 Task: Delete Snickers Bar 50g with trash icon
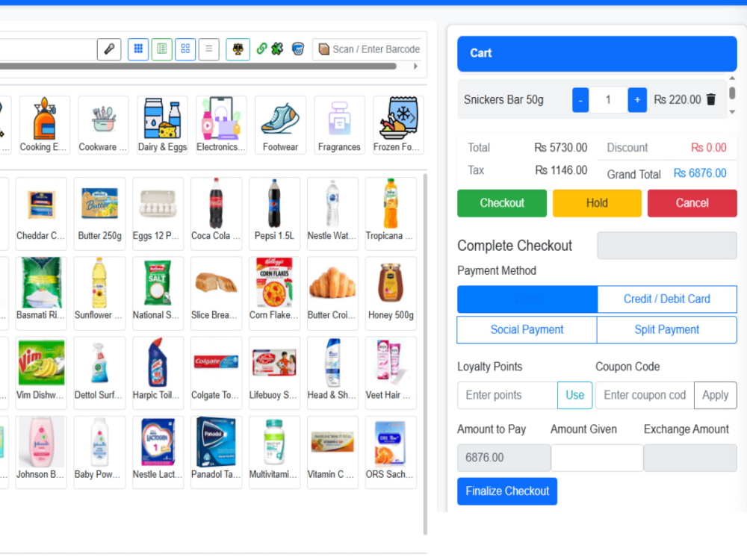coord(711,99)
